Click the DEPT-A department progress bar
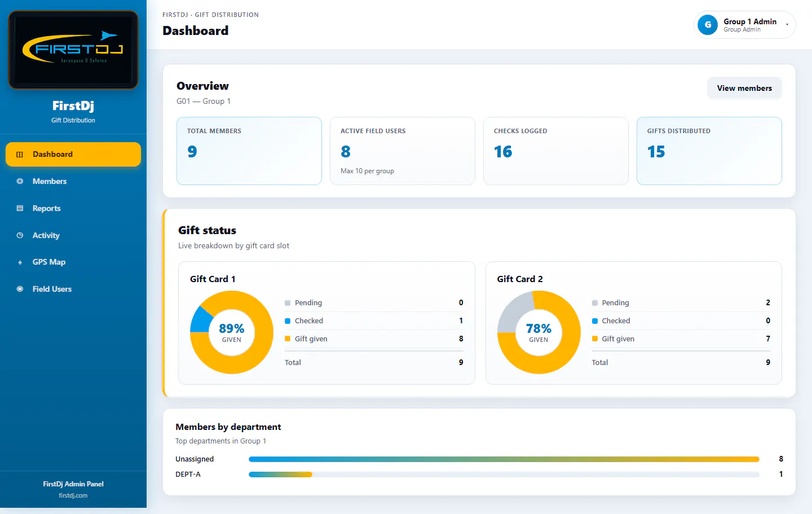 [504, 475]
